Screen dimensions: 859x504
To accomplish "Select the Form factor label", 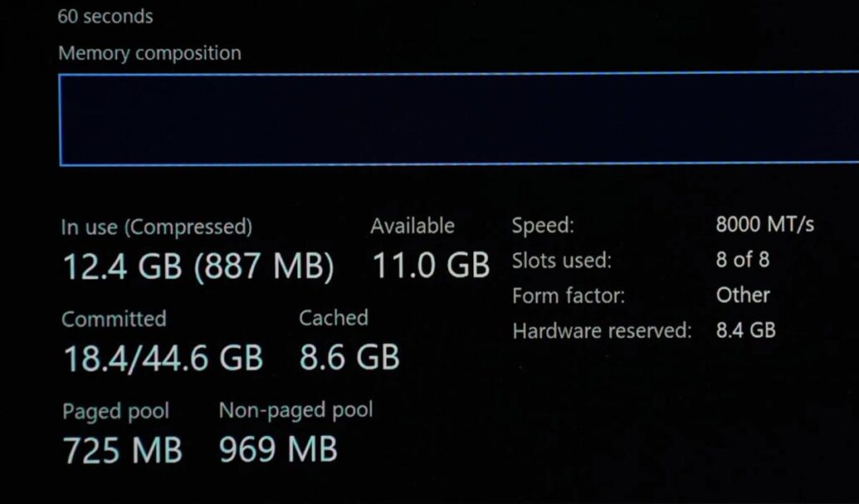I will click(570, 296).
